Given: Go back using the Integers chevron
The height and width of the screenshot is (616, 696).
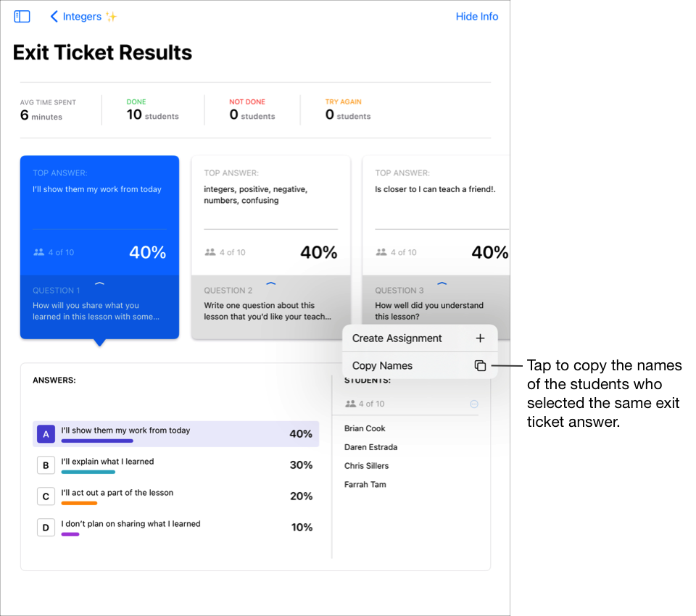Looking at the screenshot, I should tap(54, 17).
